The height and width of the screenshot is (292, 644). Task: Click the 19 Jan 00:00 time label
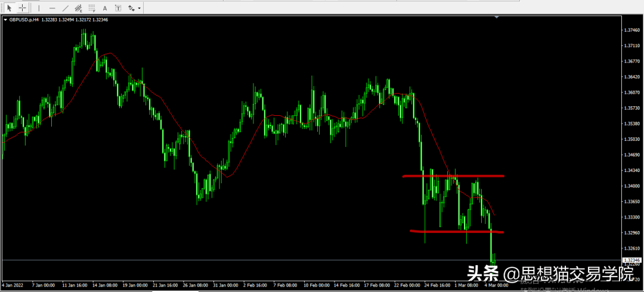click(x=136, y=285)
